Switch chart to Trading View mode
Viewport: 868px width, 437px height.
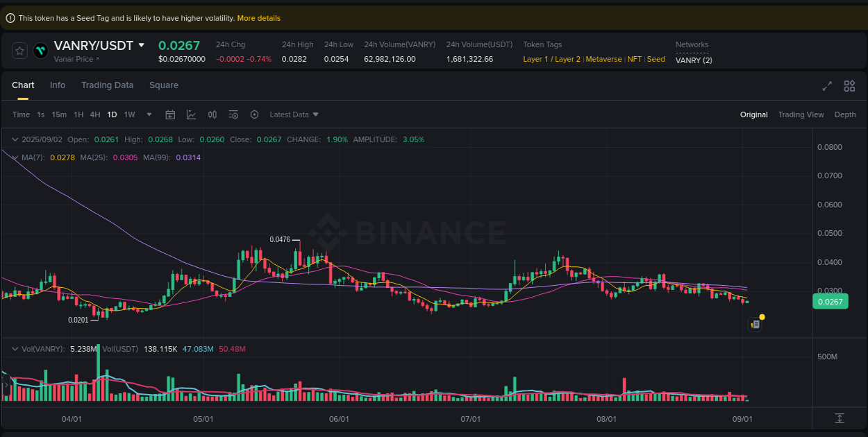(x=801, y=114)
